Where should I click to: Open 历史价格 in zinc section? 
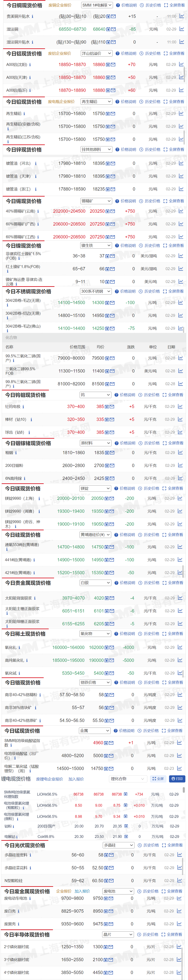(x=150, y=149)
